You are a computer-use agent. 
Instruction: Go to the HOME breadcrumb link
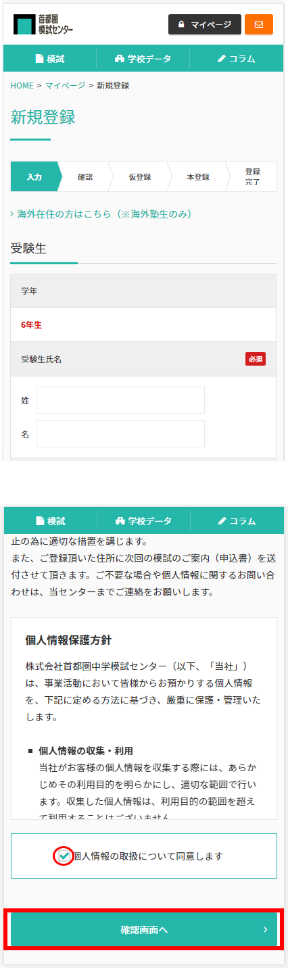[22, 85]
